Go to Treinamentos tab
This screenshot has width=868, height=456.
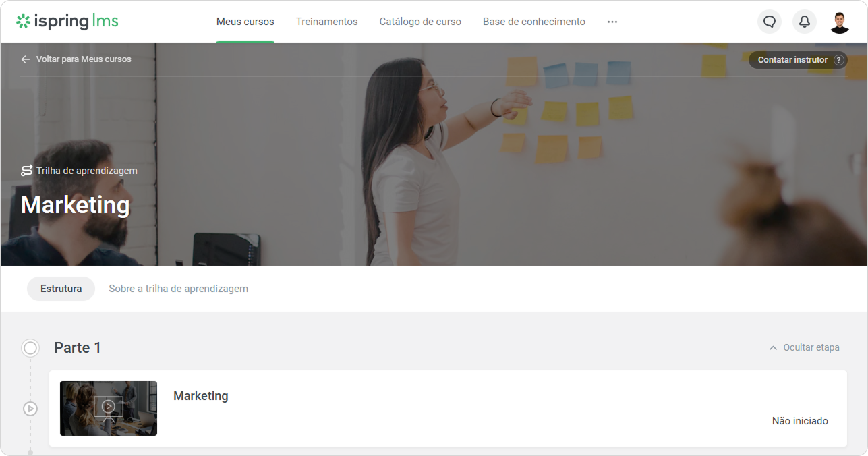[x=327, y=22]
